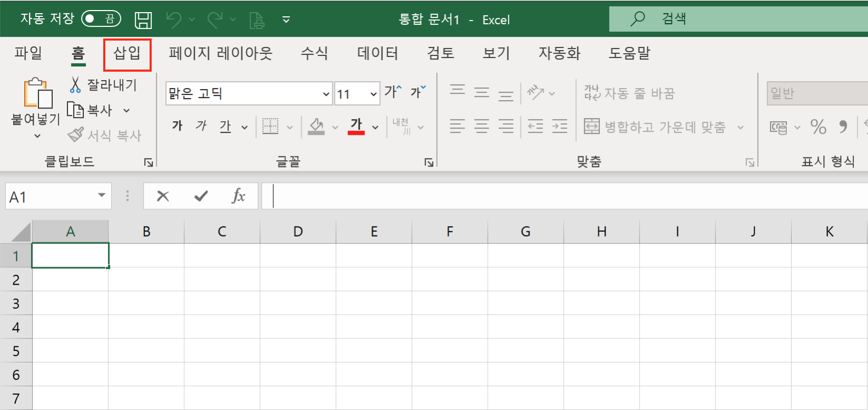The height and width of the screenshot is (410, 868).
Task: Toggle bold 가 formatting
Action: coord(177,125)
